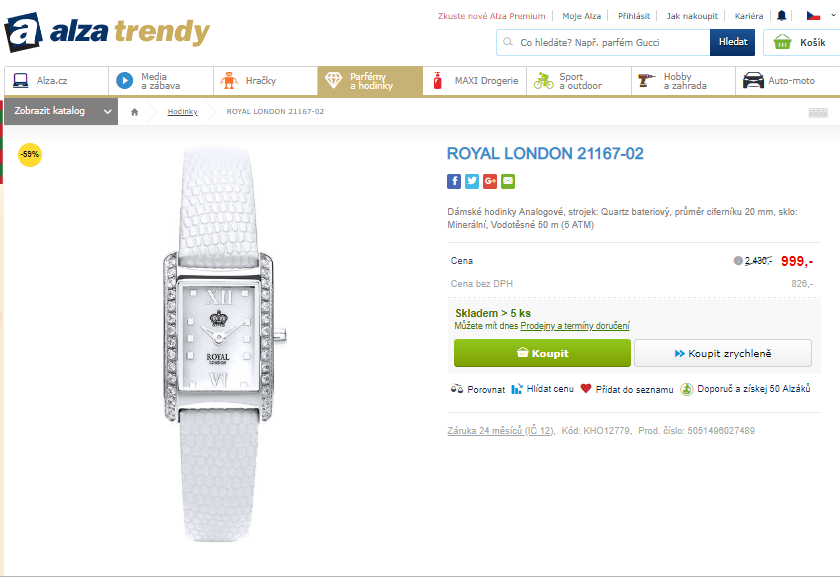Click info icon beside old price
840x580 pixels.
738,261
